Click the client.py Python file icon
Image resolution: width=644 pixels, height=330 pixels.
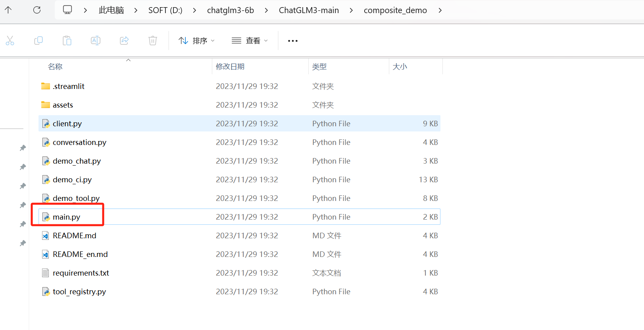[46, 124]
